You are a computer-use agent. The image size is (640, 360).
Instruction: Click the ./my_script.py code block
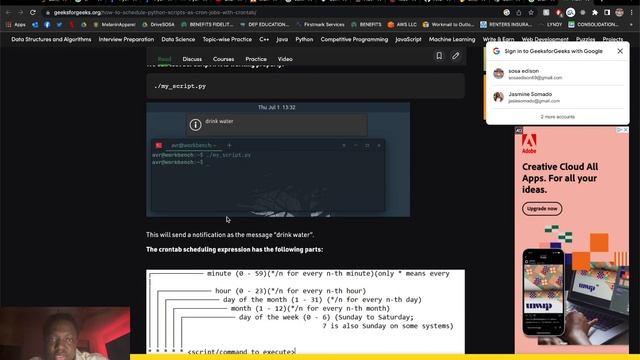click(305, 86)
